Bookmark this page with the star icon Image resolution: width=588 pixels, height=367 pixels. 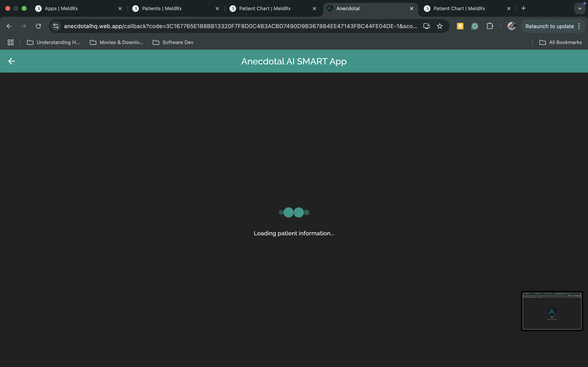click(440, 26)
